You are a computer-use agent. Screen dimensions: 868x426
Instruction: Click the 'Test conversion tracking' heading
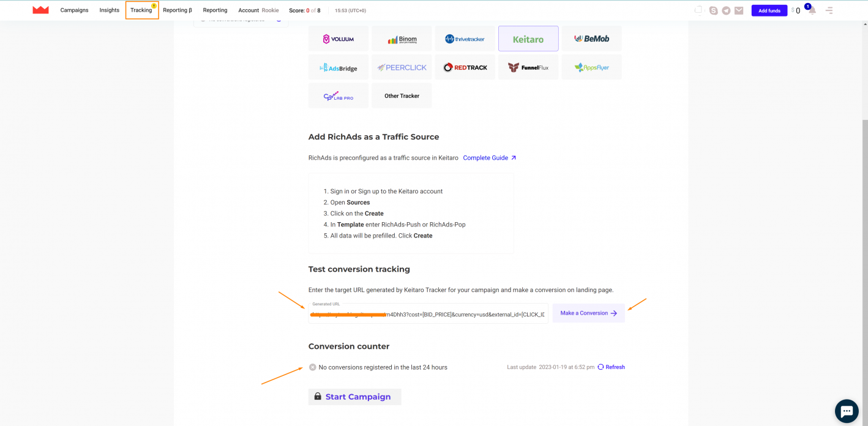tap(359, 269)
